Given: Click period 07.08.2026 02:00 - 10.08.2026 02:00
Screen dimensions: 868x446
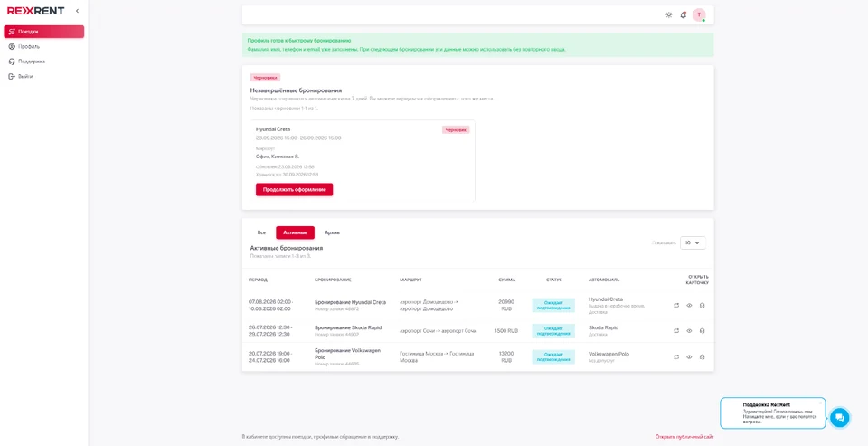Looking at the screenshot, I should coord(271,305).
